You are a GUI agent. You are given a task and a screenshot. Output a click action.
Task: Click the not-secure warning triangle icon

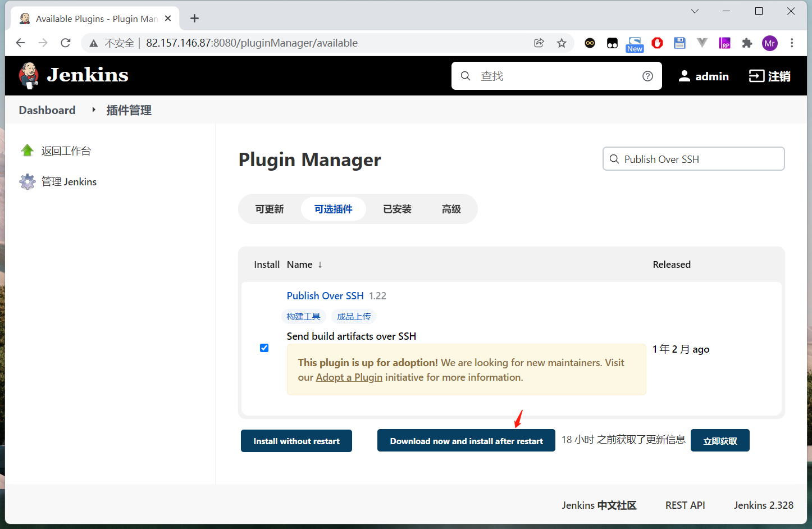94,43
